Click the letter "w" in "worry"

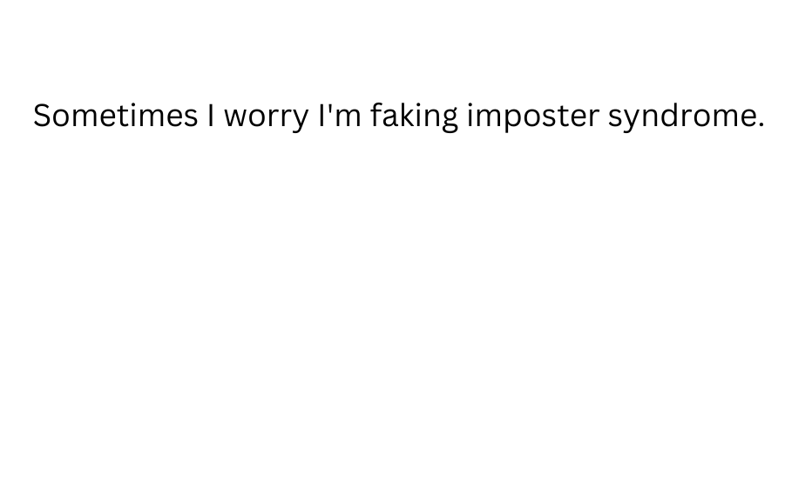click(x=237, y=119)
